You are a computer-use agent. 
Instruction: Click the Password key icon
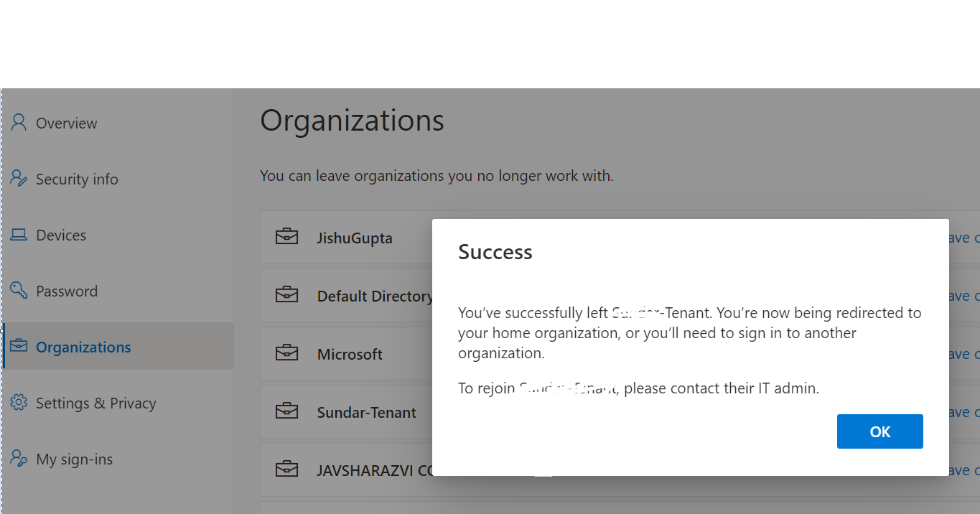pos(18,290)
